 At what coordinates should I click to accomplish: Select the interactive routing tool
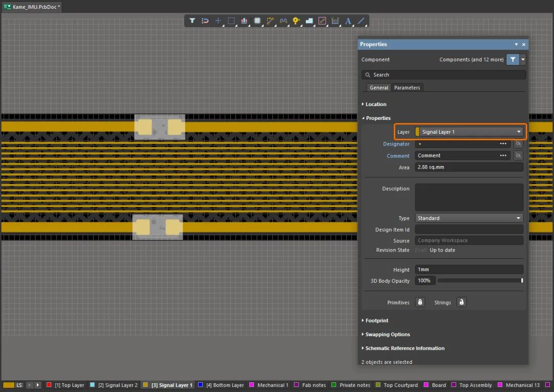pyautogui.click(x=270, y=21)
